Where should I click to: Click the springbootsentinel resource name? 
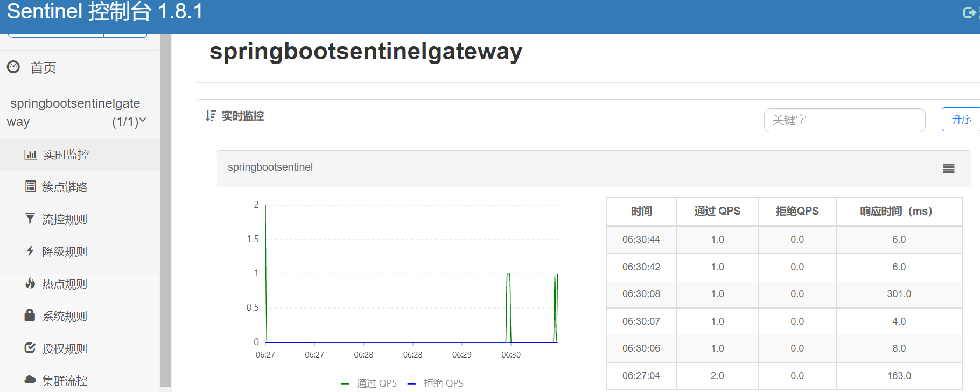click(x=270, y=167)
